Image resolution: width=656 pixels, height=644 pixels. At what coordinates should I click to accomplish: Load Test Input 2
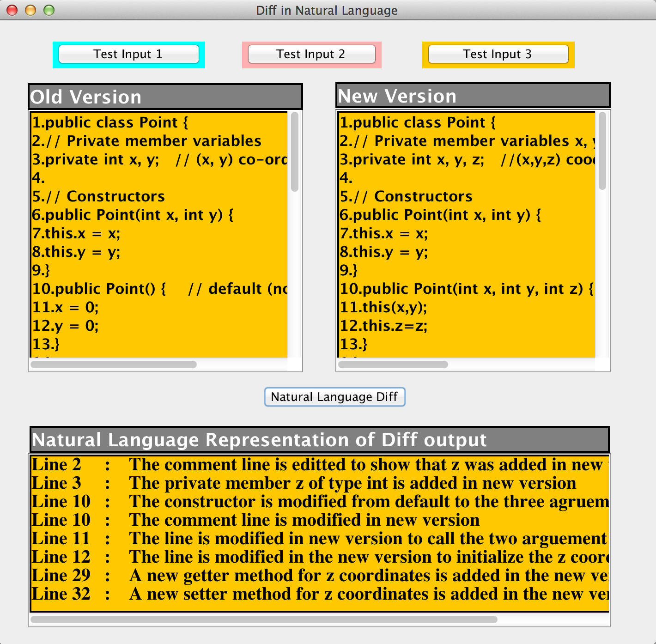pos(311,54)
